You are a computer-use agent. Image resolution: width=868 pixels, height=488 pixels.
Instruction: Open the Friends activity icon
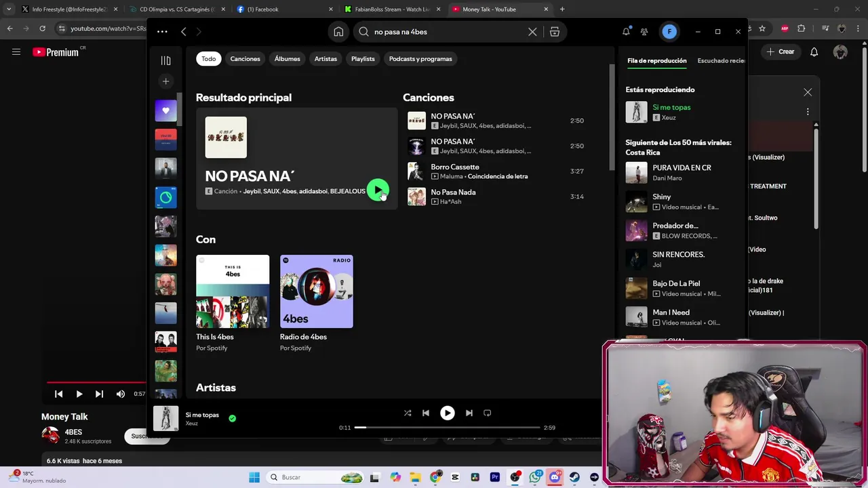pos(644,32)
